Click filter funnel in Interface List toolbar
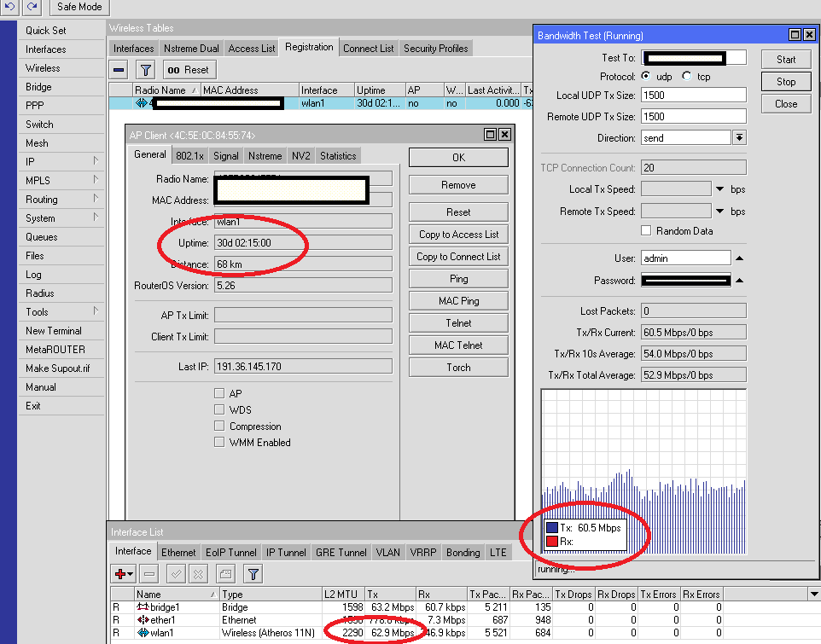 click(253, 574)
